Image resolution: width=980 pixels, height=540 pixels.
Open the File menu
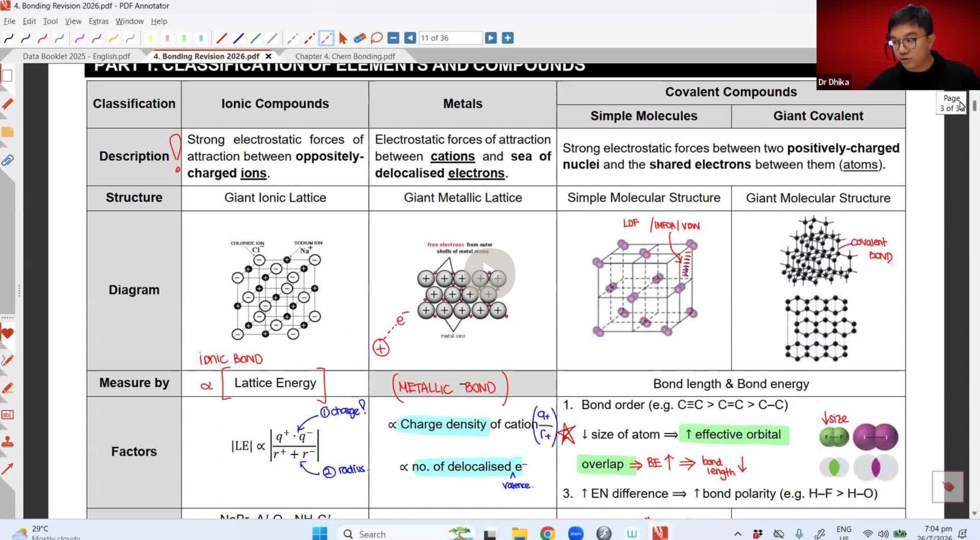coord(10,21)
